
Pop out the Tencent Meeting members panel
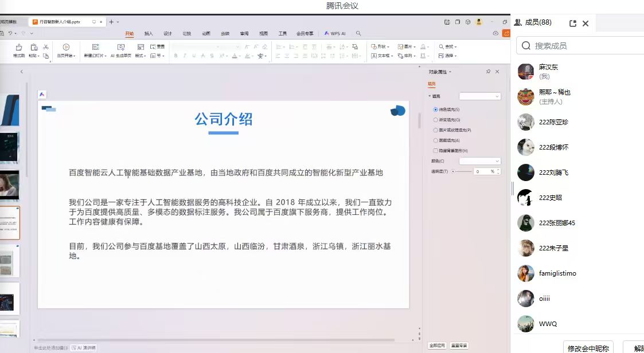coord(572,23)
